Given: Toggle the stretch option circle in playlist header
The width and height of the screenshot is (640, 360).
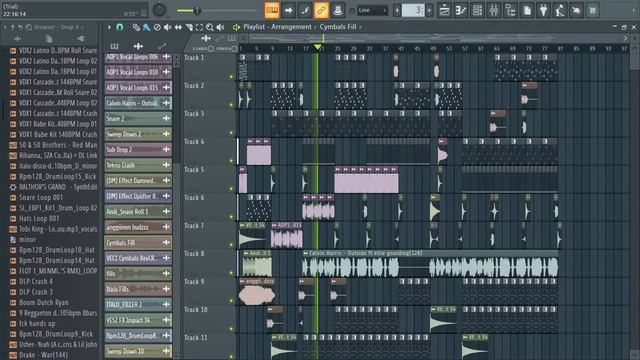Looking at the screenshot, I should (234, 49).
